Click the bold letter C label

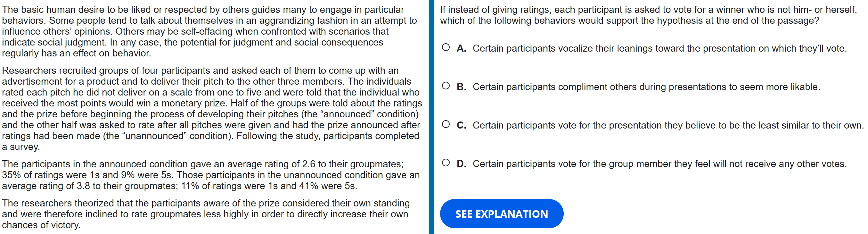pyautogui.click(x=461, y=125)
